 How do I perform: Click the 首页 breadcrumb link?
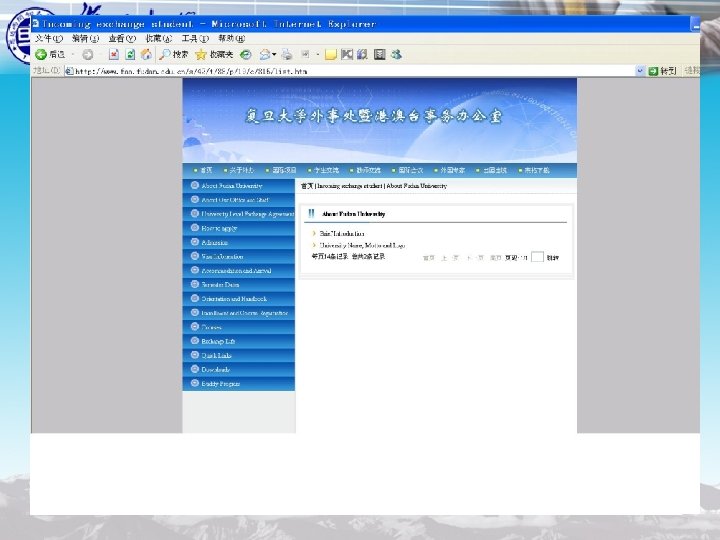pos(307,186)
